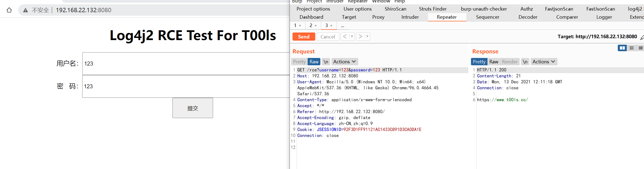Open the back history dropdown arrow
This screenshot has height=169, width=644.
352,37
